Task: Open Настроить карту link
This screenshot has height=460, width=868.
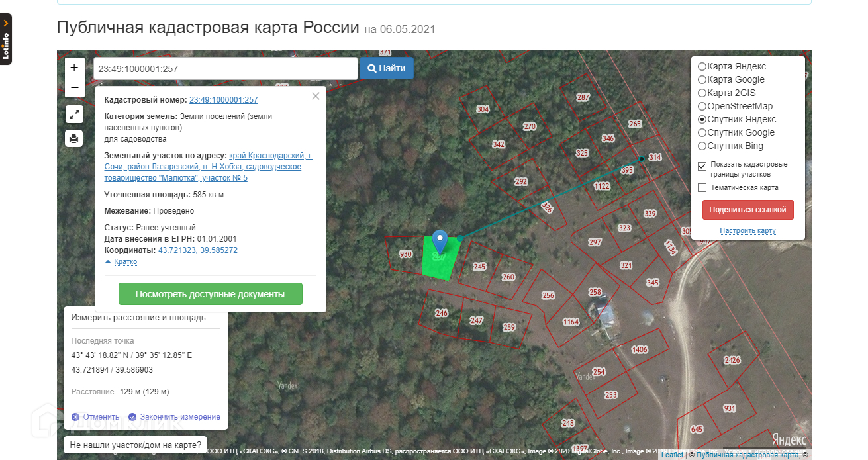Action: pos(747,231)
